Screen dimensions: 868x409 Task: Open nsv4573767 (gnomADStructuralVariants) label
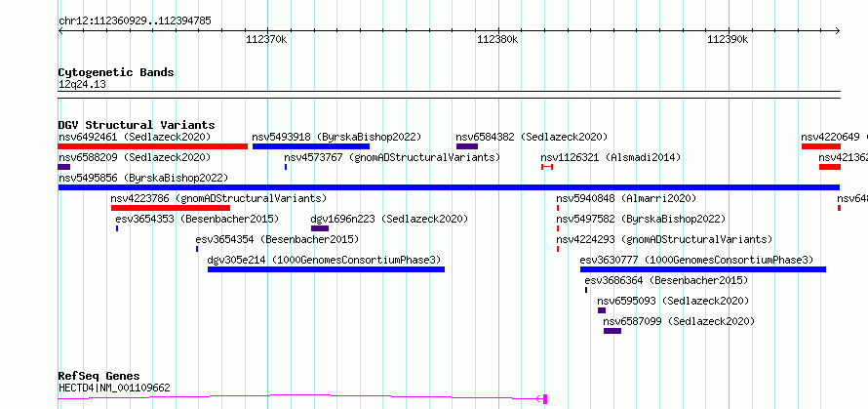coord(392,157)
